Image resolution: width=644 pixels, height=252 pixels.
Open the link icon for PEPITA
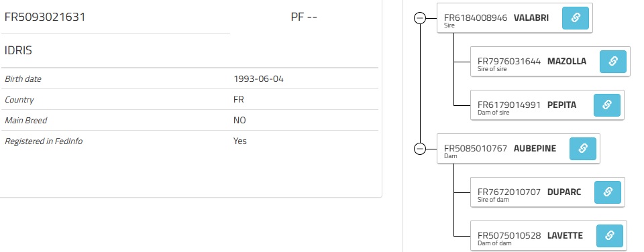pyautogui.click(x=606, y=105)
